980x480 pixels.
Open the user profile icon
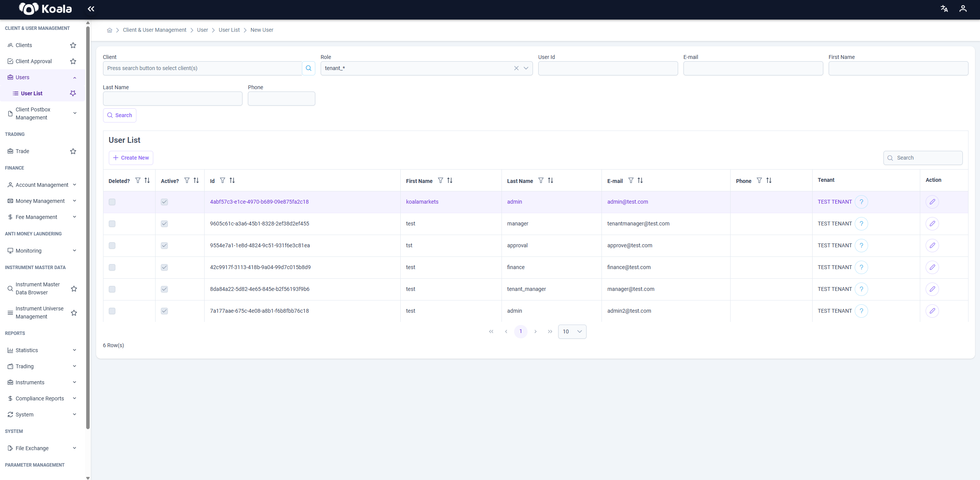(963, 9)
